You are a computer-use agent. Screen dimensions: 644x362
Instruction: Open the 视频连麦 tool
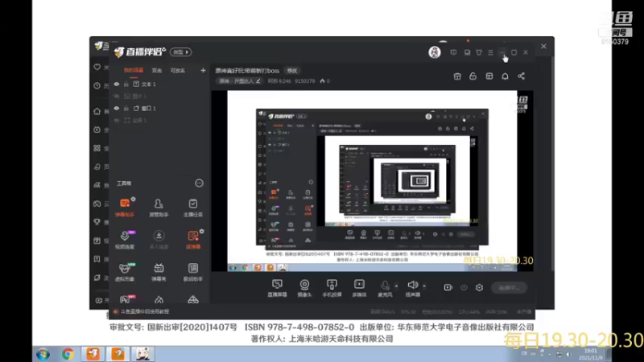(125, 239)
